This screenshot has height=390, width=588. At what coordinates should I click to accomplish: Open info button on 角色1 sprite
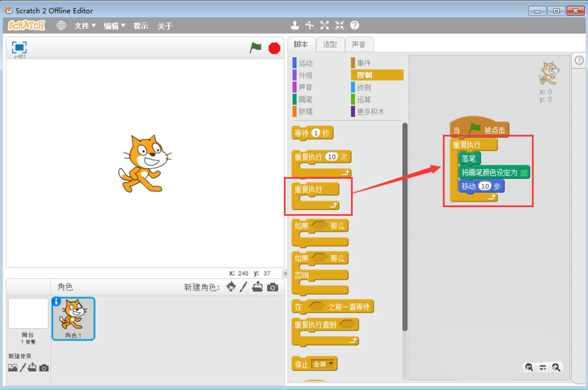[56, 302]
